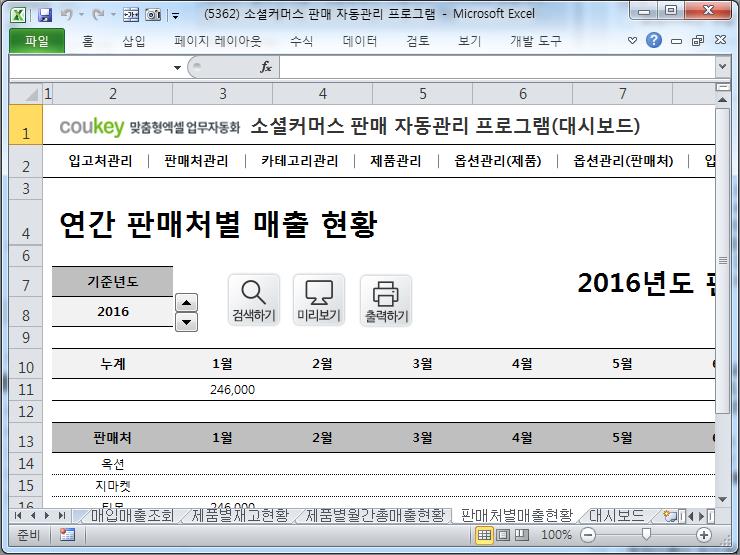Switch to 매입매출조회 sheet tab
The width and height of the screenshot is (740, 555).
pyautogui.click(x=133, y=515)
